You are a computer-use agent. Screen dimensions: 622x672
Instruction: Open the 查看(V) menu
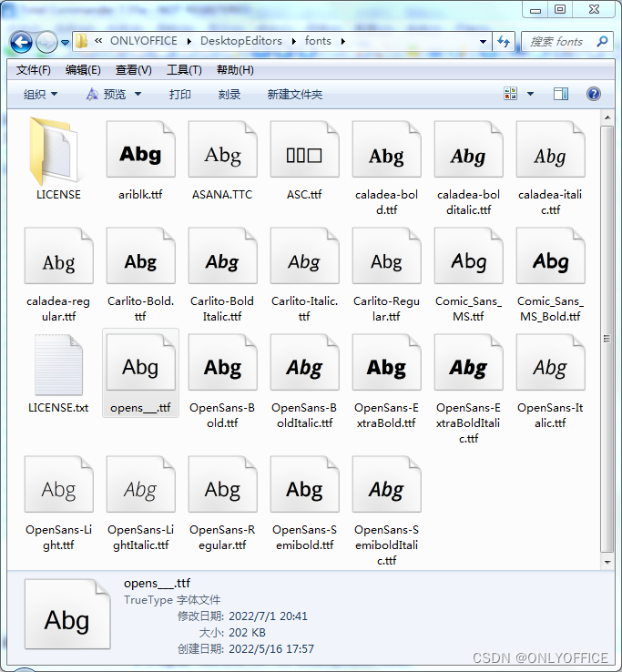[x=134, y=70]
